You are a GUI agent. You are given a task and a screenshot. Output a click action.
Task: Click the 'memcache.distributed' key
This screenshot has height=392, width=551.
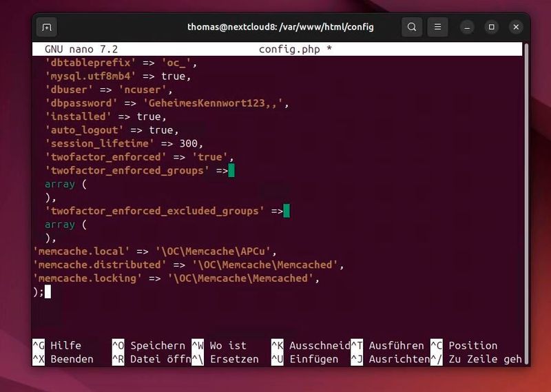point(99,265)
